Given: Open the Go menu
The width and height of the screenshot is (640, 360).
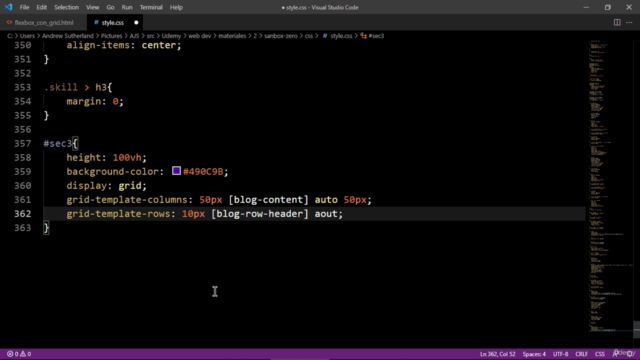Looking at the screenshot, I should pyautogui.click(x=110, y=7).
